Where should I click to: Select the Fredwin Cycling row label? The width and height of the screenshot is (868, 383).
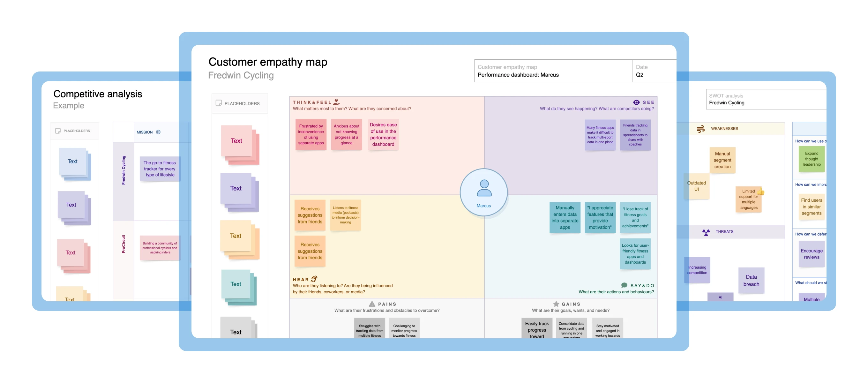tap(123, 170)
